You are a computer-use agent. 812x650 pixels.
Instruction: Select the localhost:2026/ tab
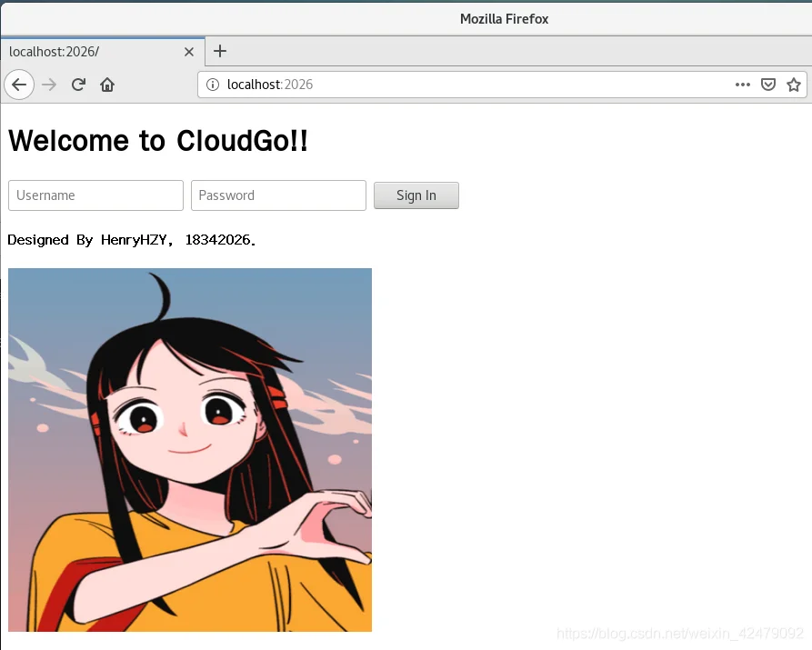click(103, 52)
